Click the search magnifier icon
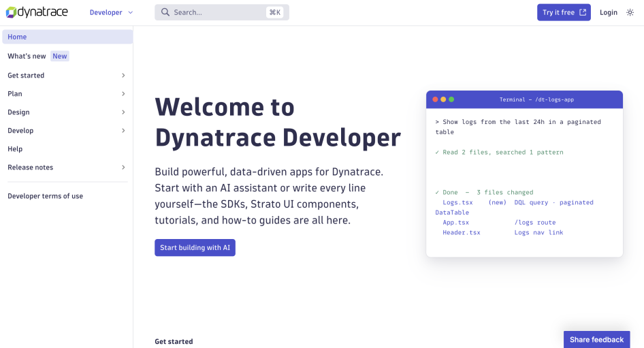 tap(165, 12)
